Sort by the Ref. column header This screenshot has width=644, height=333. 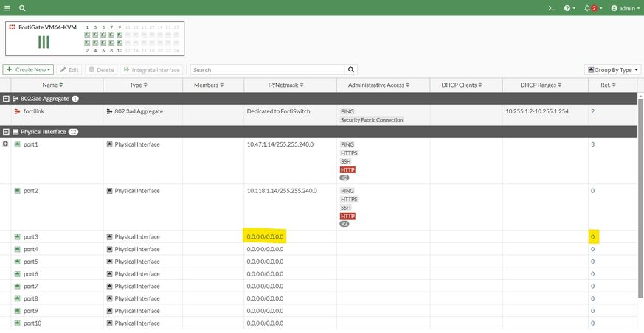pyautogui.click(x=608, y=85)
